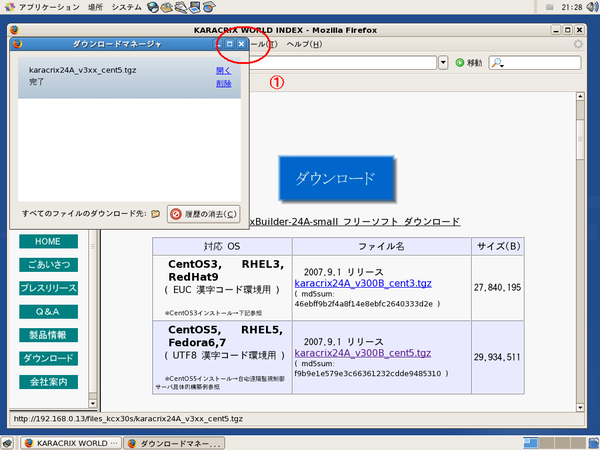Image resolution: width=600 pixels, height=450 pixels.
Task: Click the karacrix24A_v300B_cent3.tgz download link
Action: pos(363,283)
